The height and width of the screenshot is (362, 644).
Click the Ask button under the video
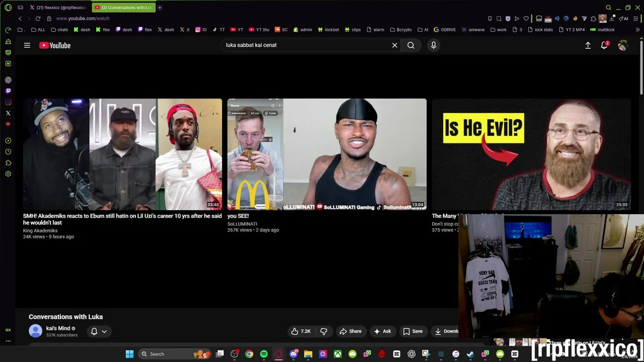[382, 331]
